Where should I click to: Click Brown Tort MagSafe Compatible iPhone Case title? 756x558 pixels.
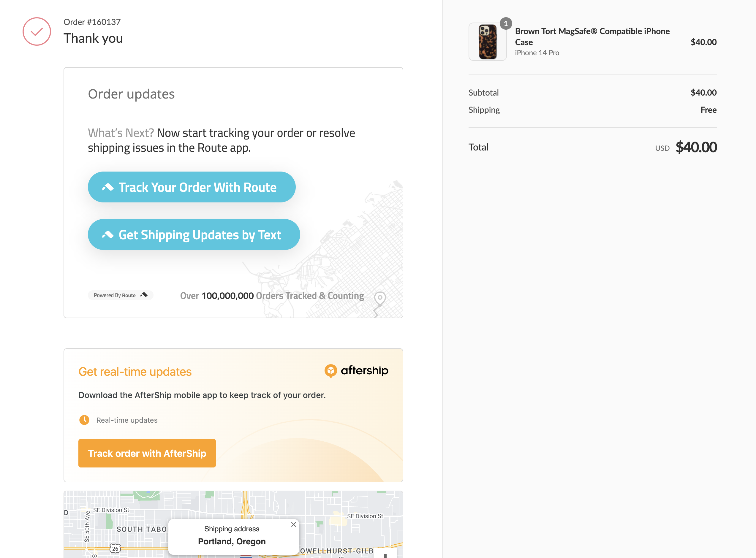[x=592, y=37]
